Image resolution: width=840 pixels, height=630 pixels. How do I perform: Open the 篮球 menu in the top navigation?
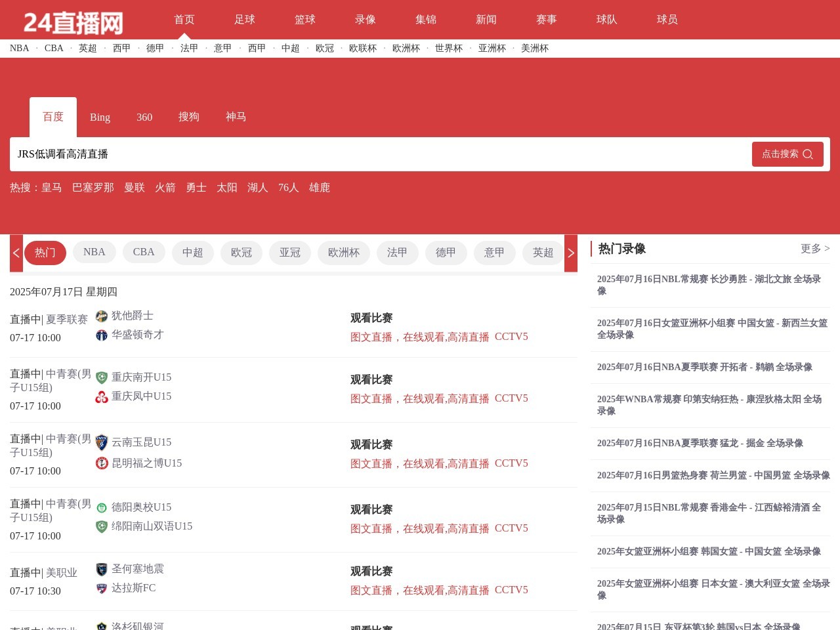pyautogui.click(x=304, y=20)
